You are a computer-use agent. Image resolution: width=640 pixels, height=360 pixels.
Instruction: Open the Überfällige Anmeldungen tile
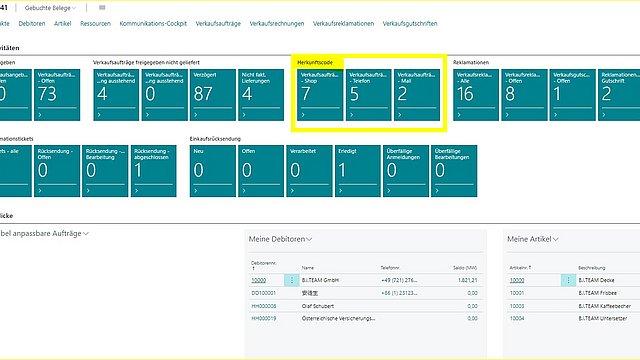tap(406, 171)
